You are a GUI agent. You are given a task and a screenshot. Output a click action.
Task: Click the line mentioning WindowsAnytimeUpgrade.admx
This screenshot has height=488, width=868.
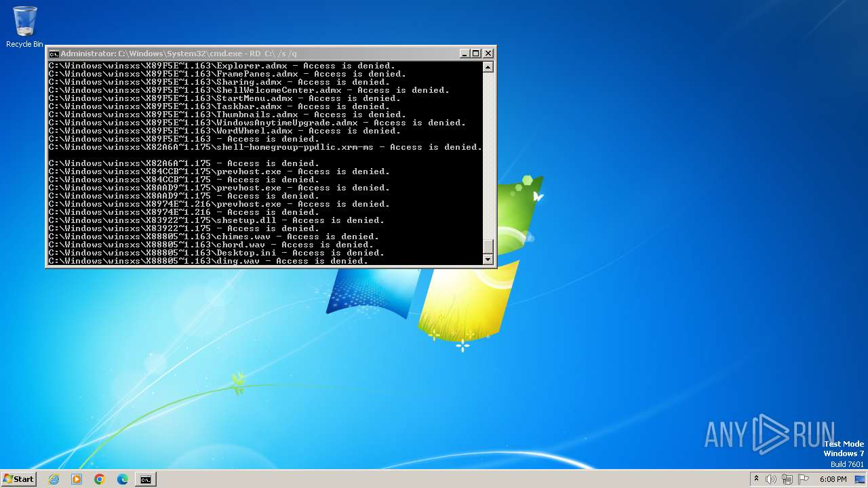(x=257, y=123)
